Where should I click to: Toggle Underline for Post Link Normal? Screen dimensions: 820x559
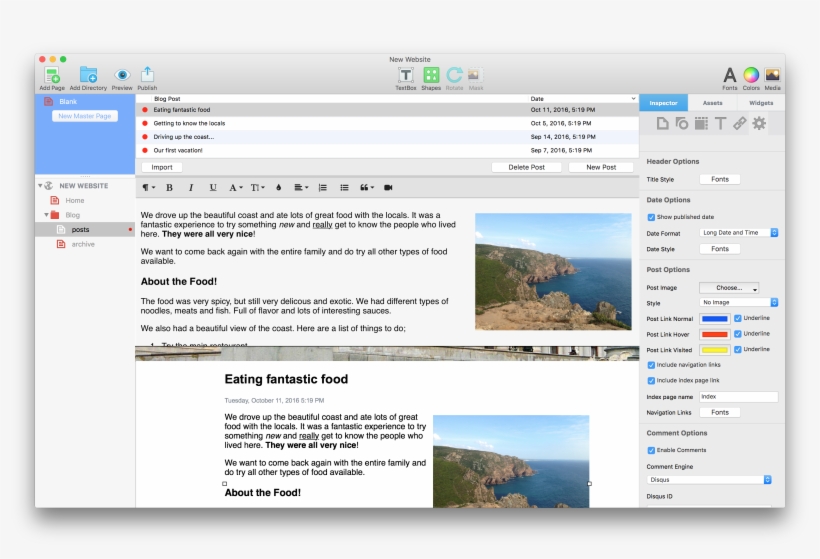[x=737, y=318]
